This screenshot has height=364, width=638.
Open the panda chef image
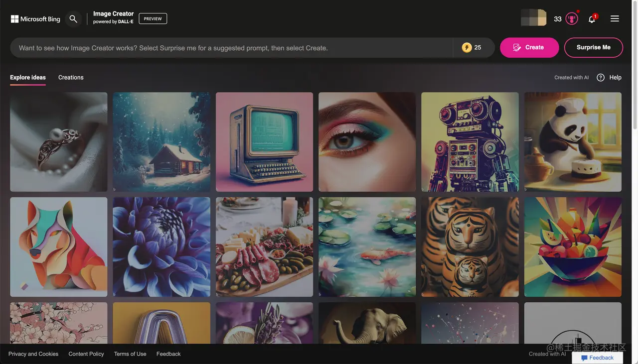pyautogui.click(x=573, y=142)
